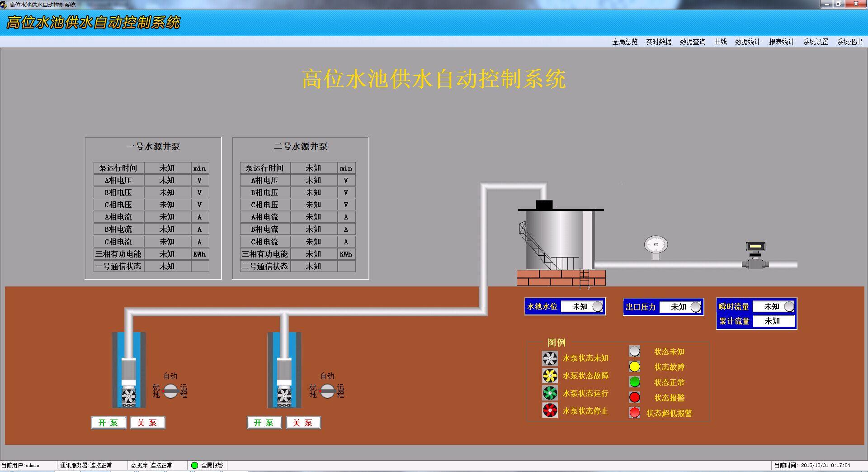Switch left pump selector between 就地 and 远程

point(170,390)
